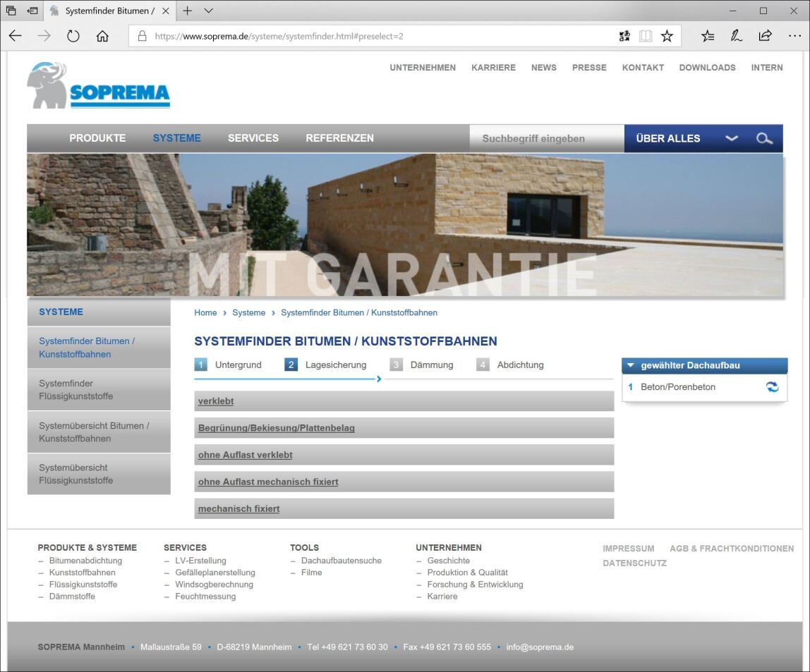Expand ohne Auflast mechanisch fixiert option
This screenshot has width=810, height=672.
[404, 482]
